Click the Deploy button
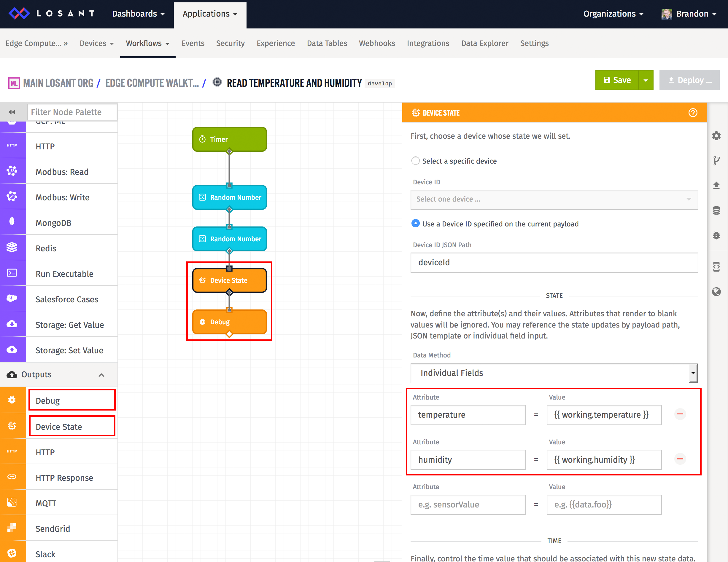Viewport: 728px width, 562px height. (x=689, y=80)
